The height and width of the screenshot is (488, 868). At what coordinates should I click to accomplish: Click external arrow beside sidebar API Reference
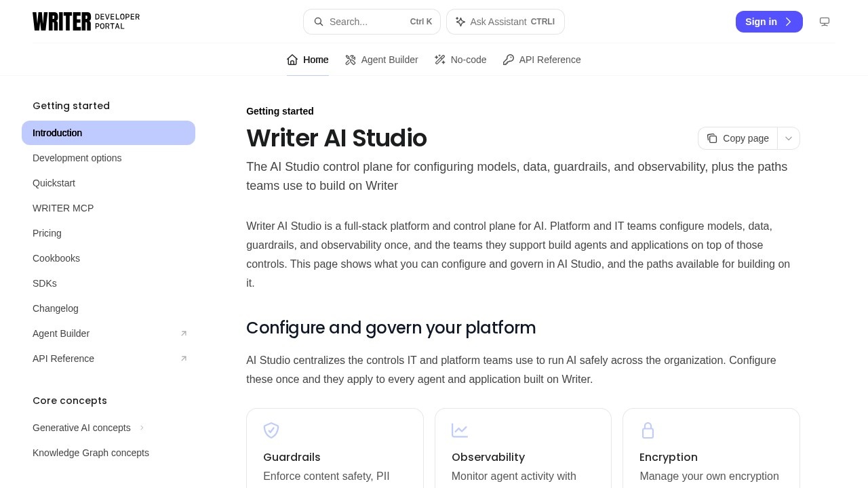184,359
